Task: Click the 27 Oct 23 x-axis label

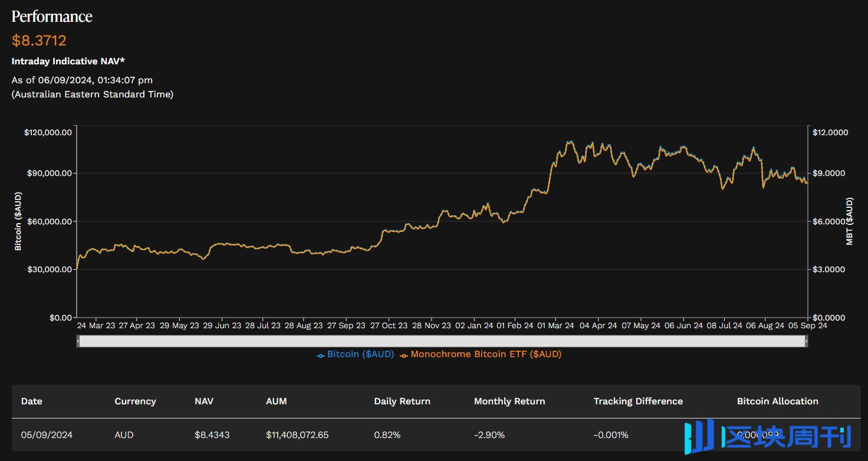Action: tap(389, 325)
